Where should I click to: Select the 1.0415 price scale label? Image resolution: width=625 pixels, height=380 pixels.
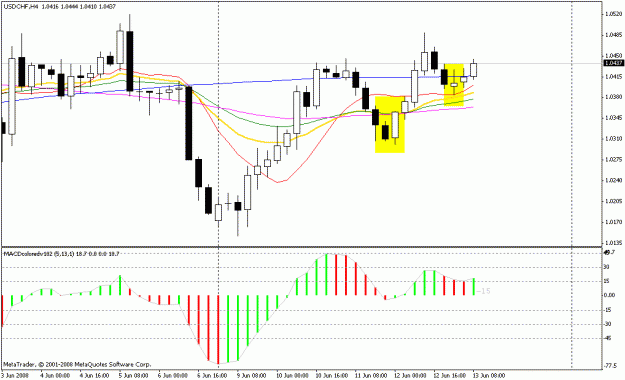[613, 77]
